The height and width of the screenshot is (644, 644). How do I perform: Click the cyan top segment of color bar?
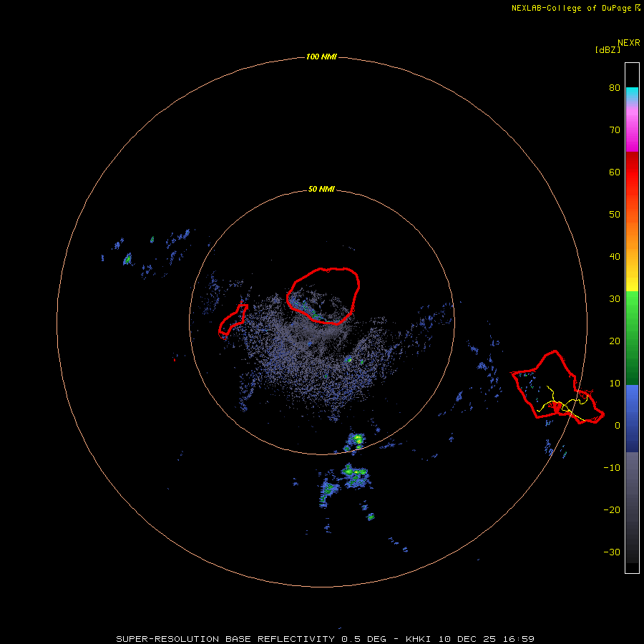point(632,92)
